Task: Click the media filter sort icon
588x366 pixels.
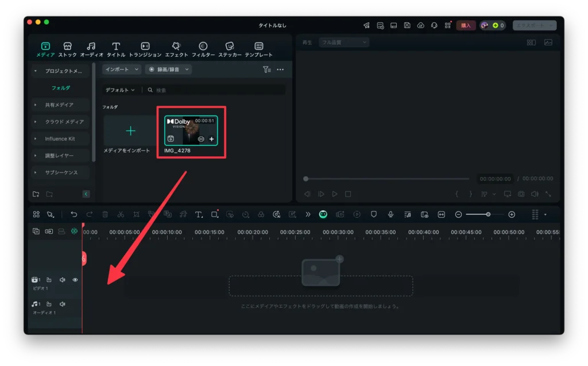Action: (266, 70)
